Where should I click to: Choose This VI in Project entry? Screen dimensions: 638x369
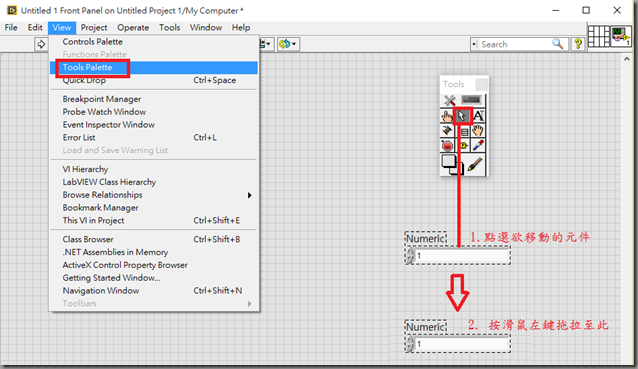(154, 221)
